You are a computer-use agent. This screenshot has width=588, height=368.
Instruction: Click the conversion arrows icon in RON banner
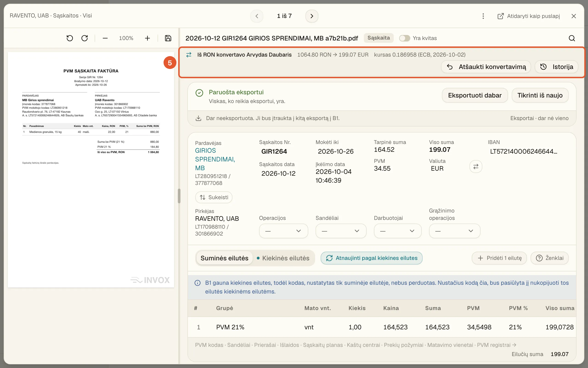pyautogui.click(x=189, y=55)
